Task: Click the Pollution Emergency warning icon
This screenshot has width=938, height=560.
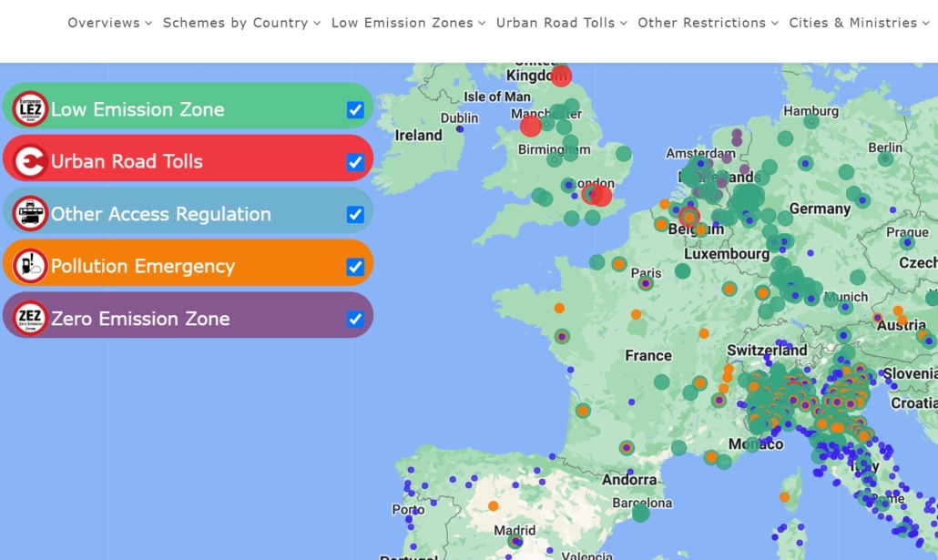Action: pos(29,267)
